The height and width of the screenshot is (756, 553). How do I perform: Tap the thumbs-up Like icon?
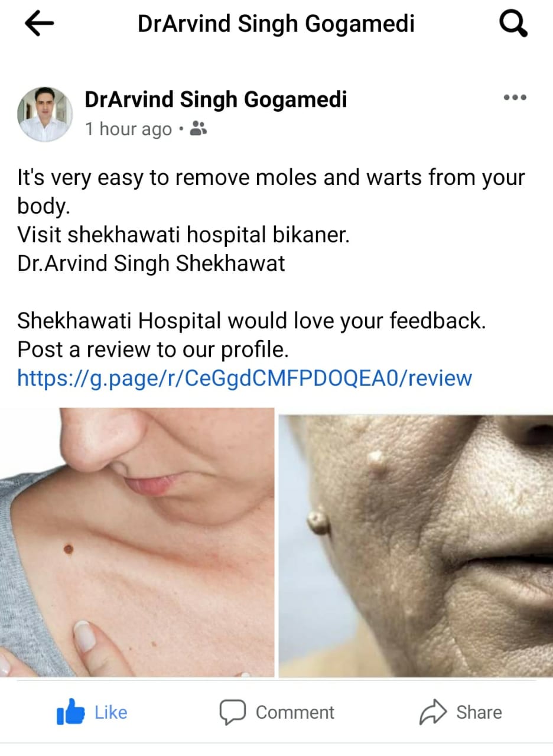point(71,713)
